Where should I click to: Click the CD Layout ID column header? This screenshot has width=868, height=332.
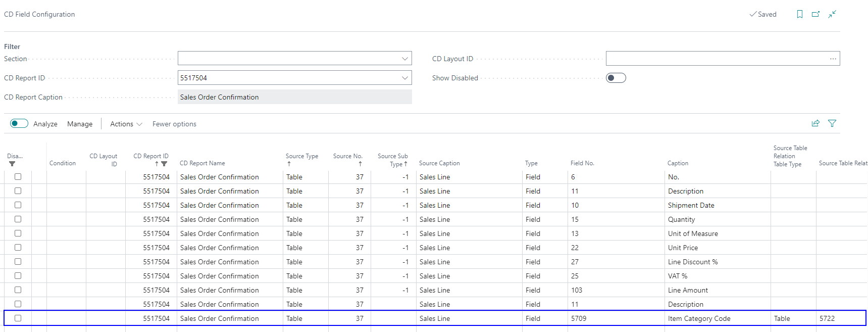[x=104, y=160]
